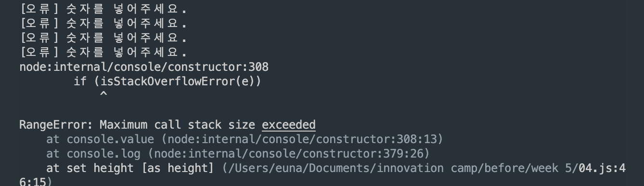
Task: Click the wrapped "6:15)" line continuation
Action: pos(36,182)
